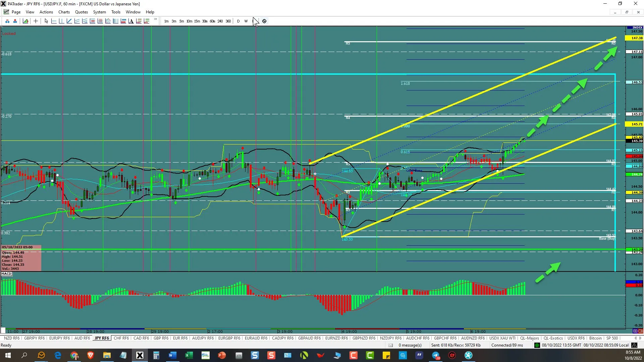Select the price band tool icon
644x362 pixels.
click(123, 21)
